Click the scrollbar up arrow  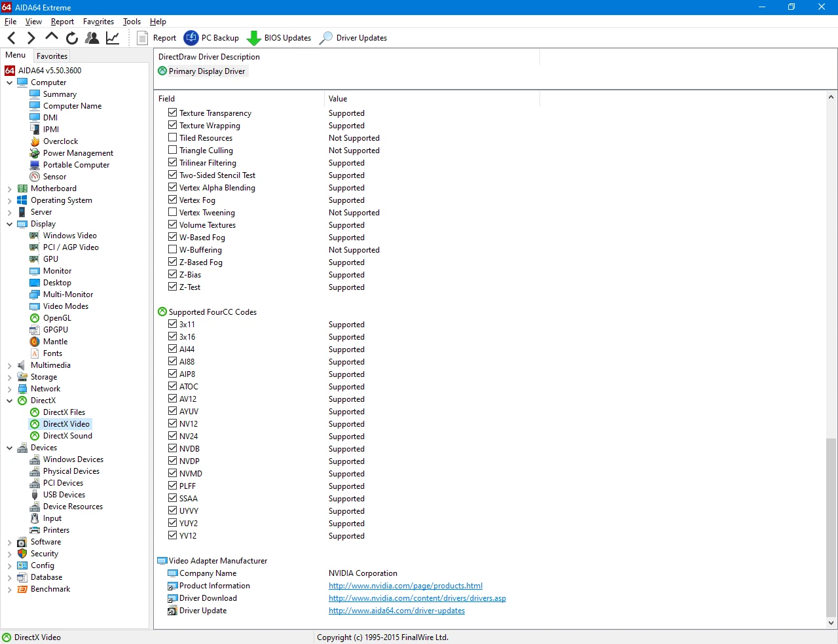[x=831, y=97]
